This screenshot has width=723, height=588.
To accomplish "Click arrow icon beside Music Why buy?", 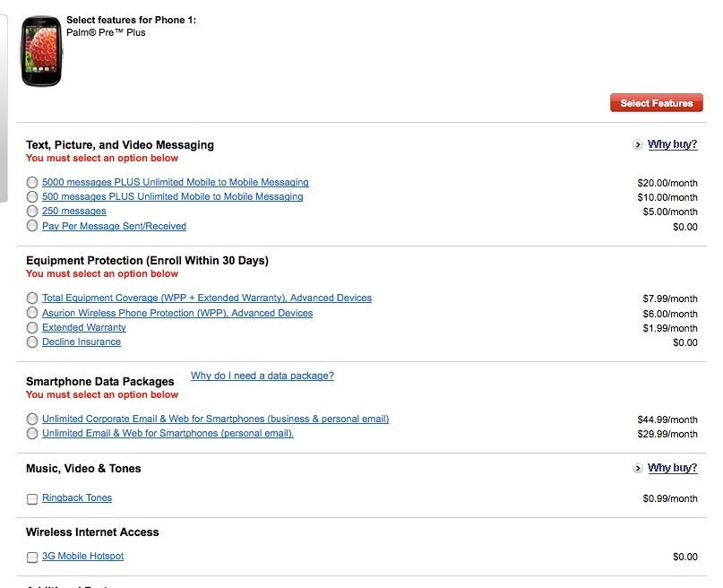I will click(637, 468).
